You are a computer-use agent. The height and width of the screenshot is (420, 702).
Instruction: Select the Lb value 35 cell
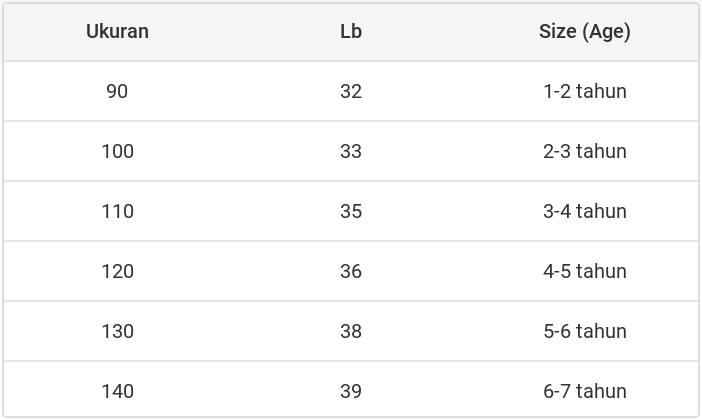(x=350, y=211)
